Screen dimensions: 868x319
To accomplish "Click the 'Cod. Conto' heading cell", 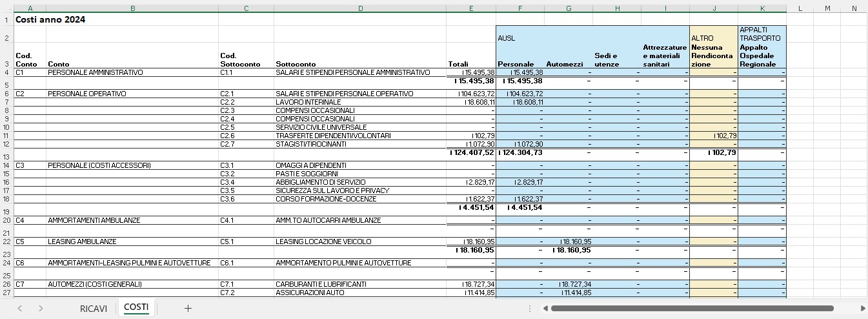I will (x=30, y=56).
